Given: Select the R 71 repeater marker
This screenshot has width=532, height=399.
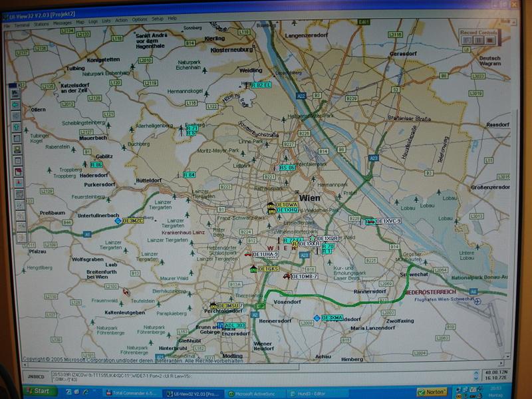Looking at the screenshot, I should [x=192, y=128].
